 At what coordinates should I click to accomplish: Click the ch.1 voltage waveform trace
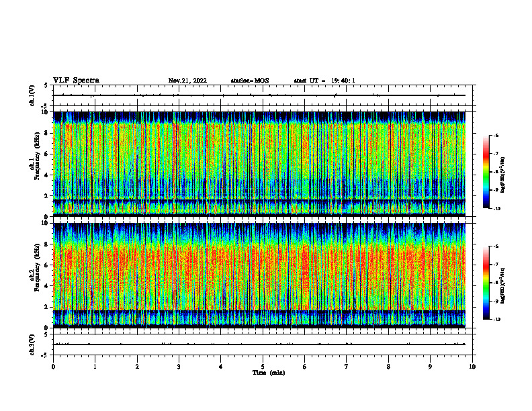click(259, 95)
